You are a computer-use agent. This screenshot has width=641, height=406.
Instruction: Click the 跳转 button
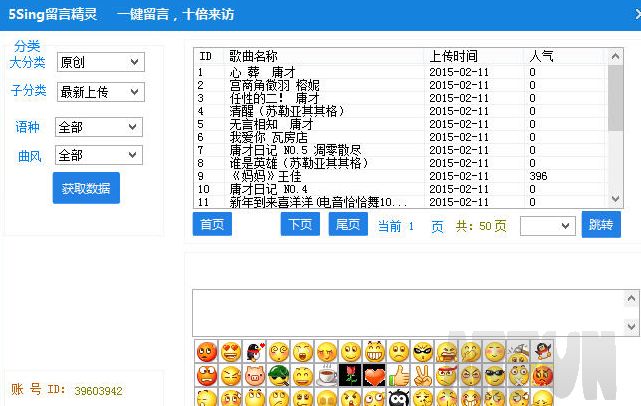click(601, 224)
